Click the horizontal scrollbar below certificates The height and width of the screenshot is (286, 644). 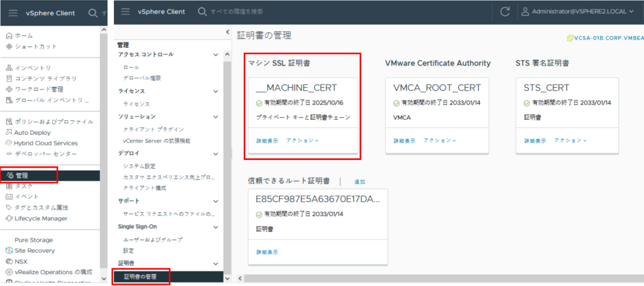[x=445, y=278]
